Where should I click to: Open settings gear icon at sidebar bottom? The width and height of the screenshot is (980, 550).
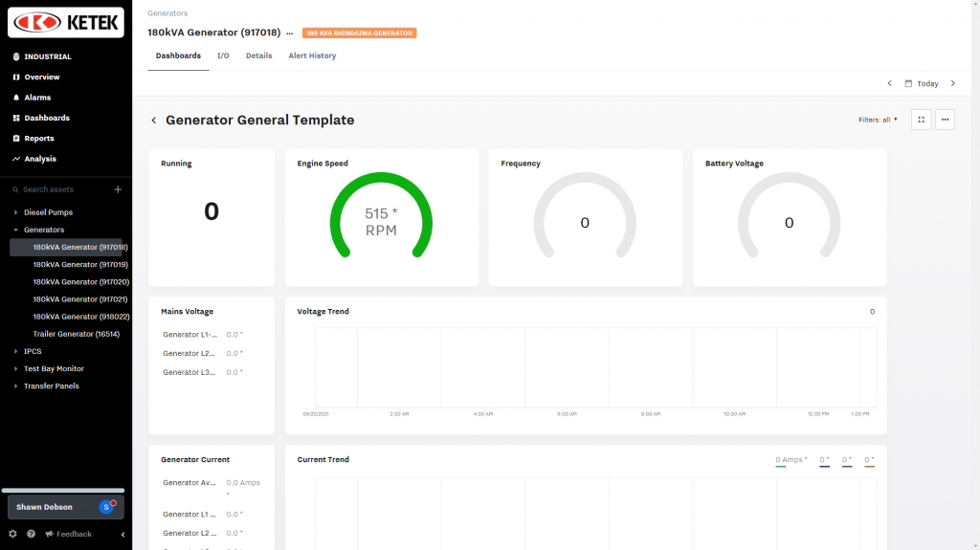[x=12, y=534]
